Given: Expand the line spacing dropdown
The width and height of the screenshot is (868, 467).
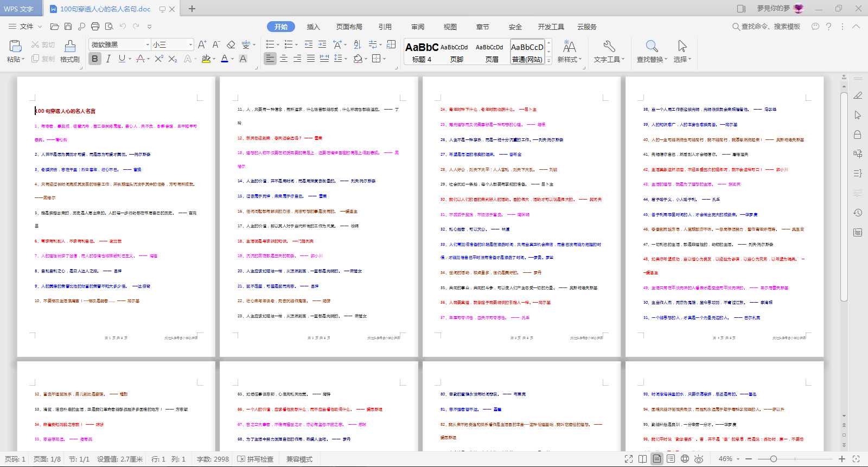Looking at the screenshot, I should (345, 59).
